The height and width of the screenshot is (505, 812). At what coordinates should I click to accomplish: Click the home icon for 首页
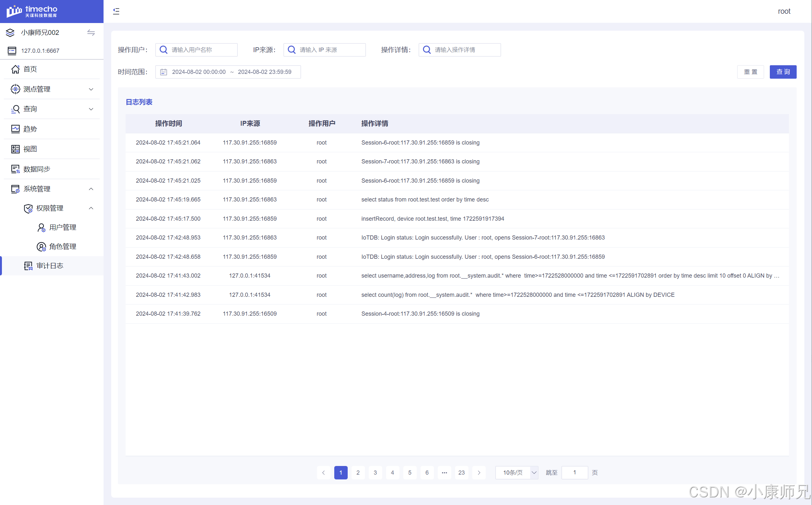15,69
